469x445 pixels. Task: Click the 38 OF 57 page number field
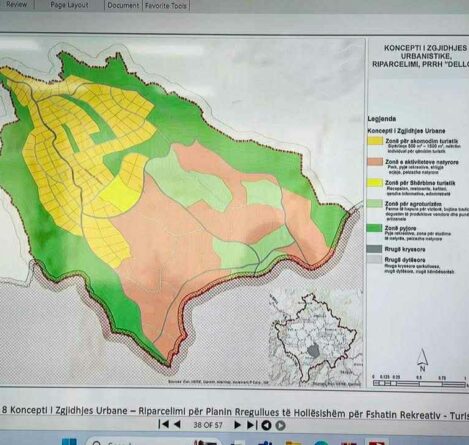(x=208, y=425)
